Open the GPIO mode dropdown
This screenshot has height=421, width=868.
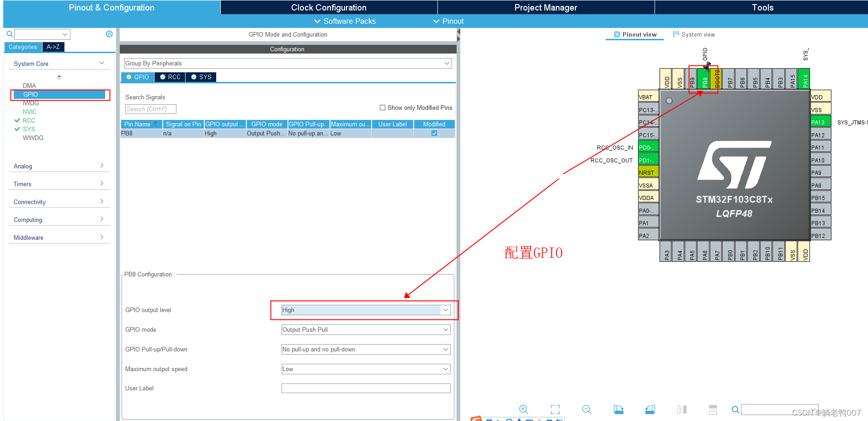[x=366, y=329]
